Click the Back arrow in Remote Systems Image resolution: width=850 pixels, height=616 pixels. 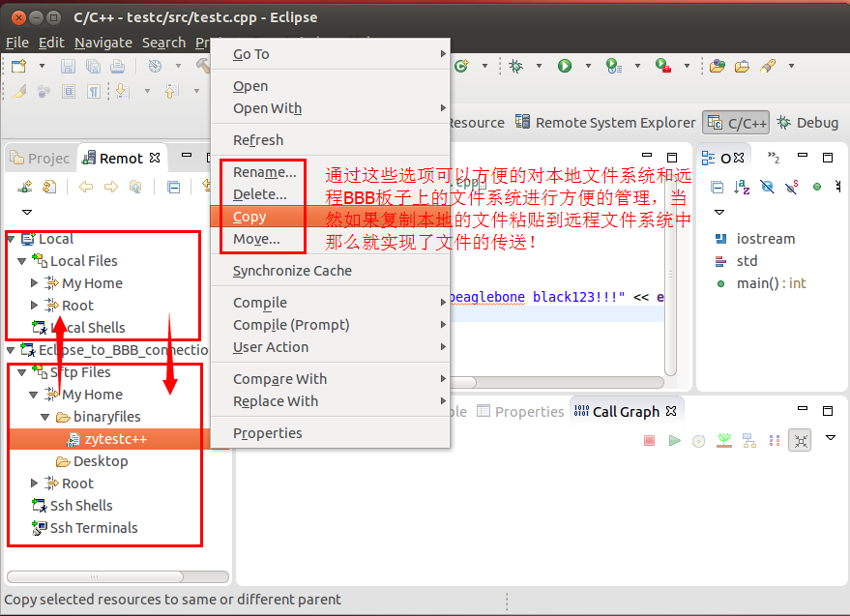click(x=86, y=187)
